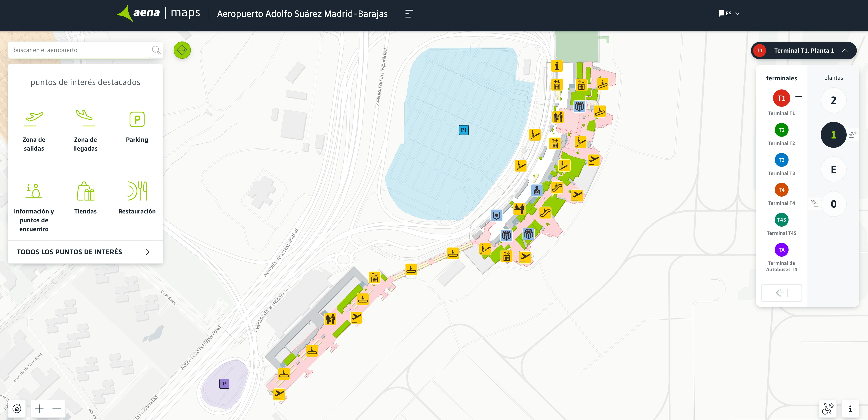Screen dimensions: 868x420
Task: Open the ES language dropdown
Action: click(x=729, y=13)
